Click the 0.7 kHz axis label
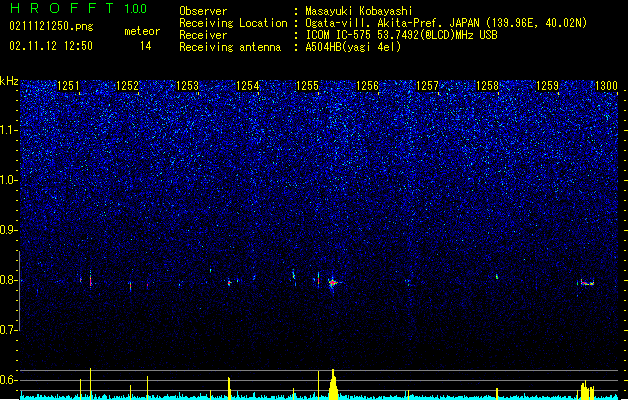 [9, 330]
